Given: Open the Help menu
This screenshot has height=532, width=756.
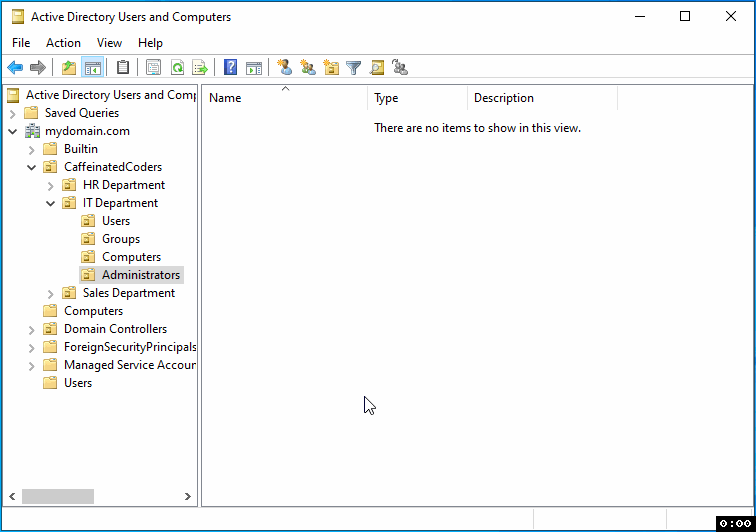Looking at the screenshot, I should (150, 43).
